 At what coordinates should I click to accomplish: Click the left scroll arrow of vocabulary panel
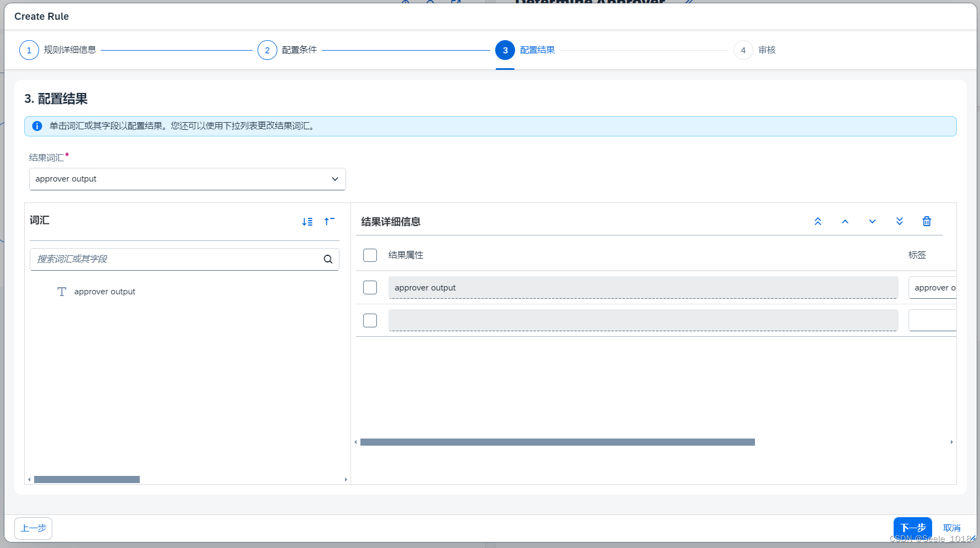[29, 480]
